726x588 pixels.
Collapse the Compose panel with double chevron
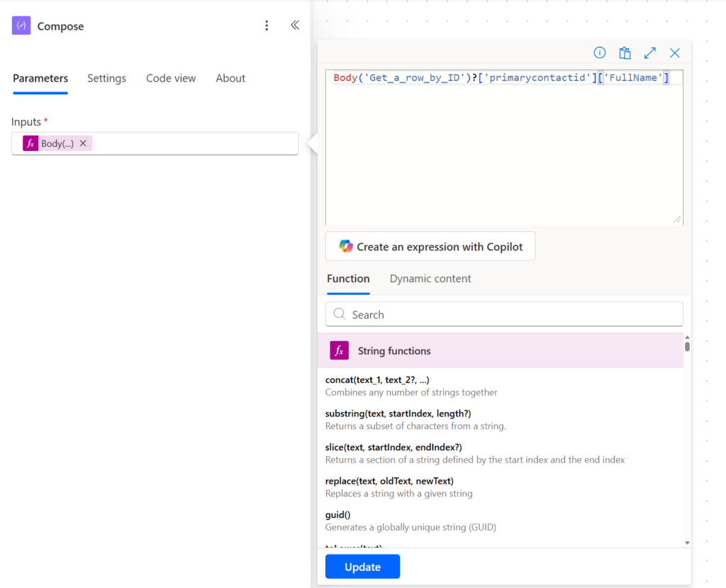coord(295,26)
